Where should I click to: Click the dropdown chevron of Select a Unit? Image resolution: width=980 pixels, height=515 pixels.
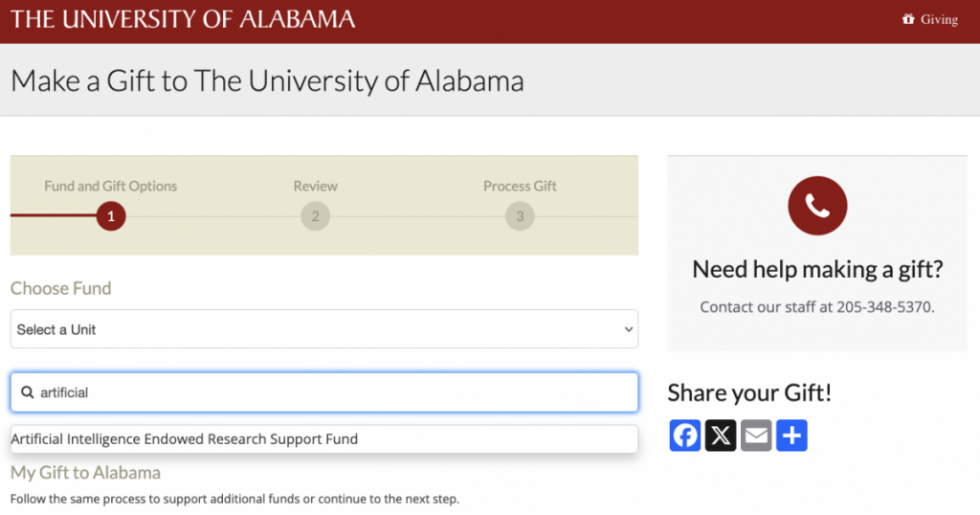pyautogui.click(x=628, y=329)
